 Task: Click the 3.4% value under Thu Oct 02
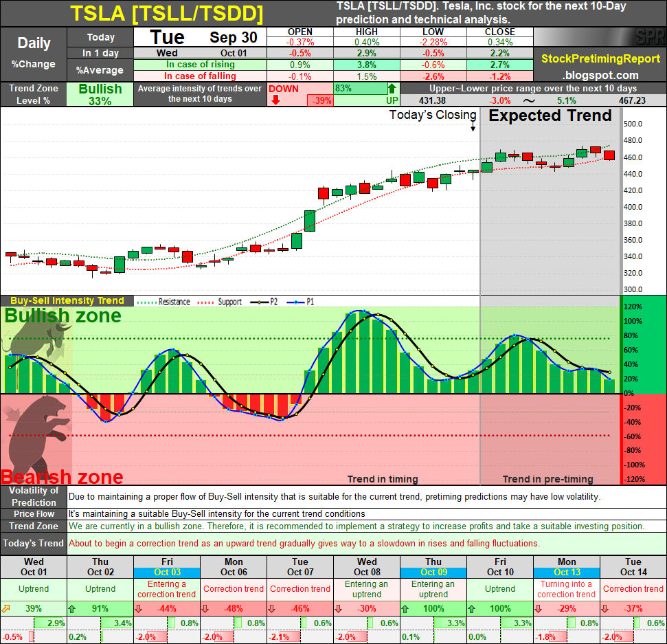tap(123, 623)
